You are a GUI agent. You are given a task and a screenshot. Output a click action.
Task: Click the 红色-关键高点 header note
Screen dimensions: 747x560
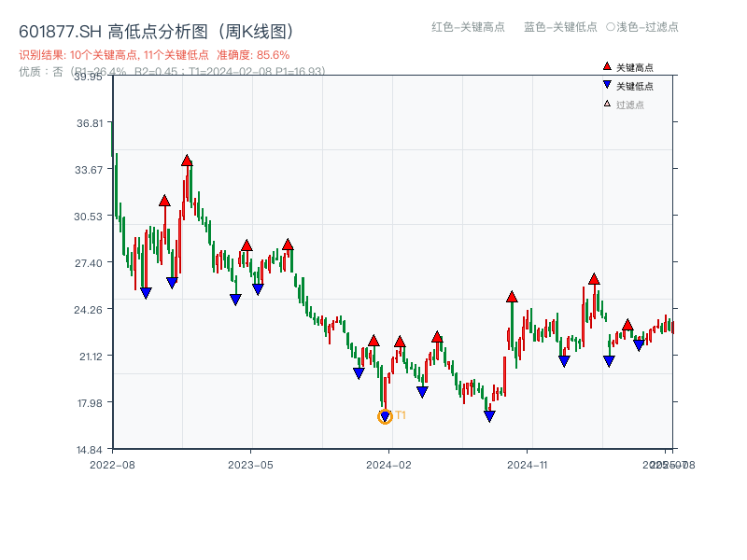(x=468, y=27)
